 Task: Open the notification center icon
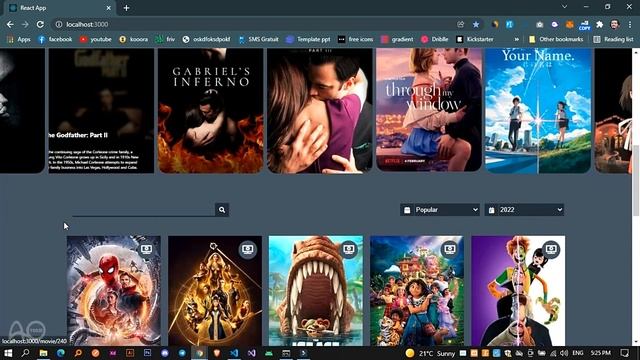pos(624,353)
